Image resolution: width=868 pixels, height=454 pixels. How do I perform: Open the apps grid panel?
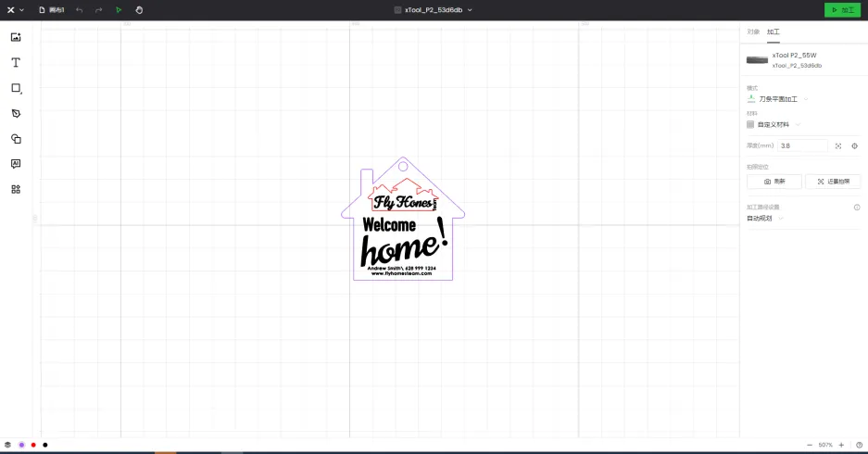(x=16, y=189)
